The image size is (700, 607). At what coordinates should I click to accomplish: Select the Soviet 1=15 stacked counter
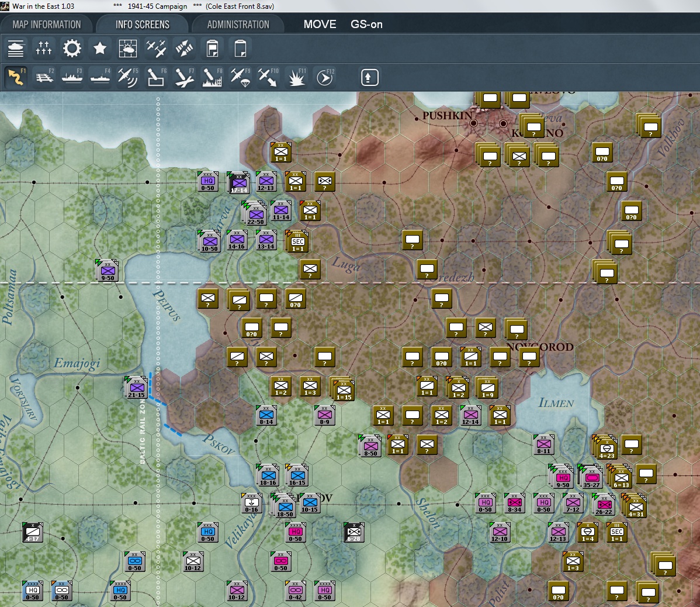(343, 389)
